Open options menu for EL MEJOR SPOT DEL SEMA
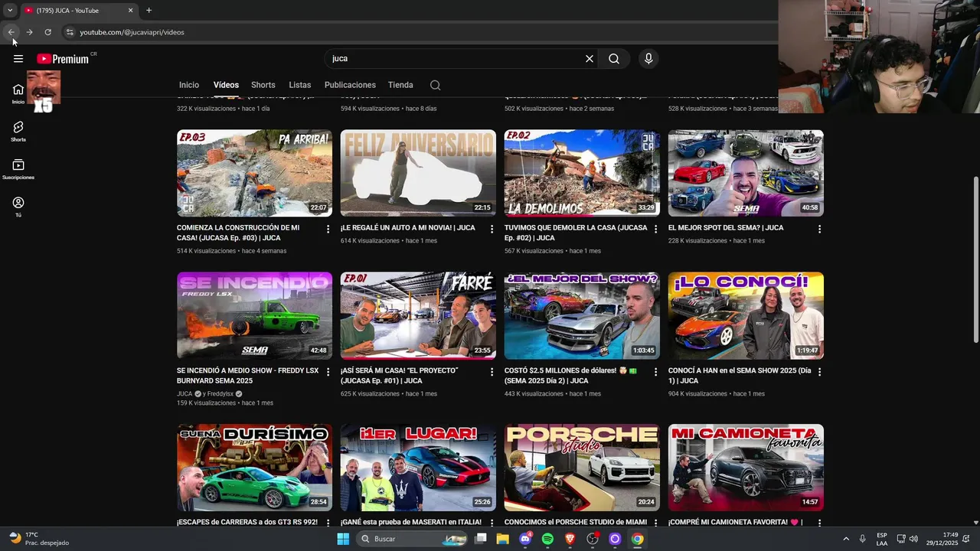Viewport: 980px width, 551px height. pyautogui.click(x=819, y=229)
